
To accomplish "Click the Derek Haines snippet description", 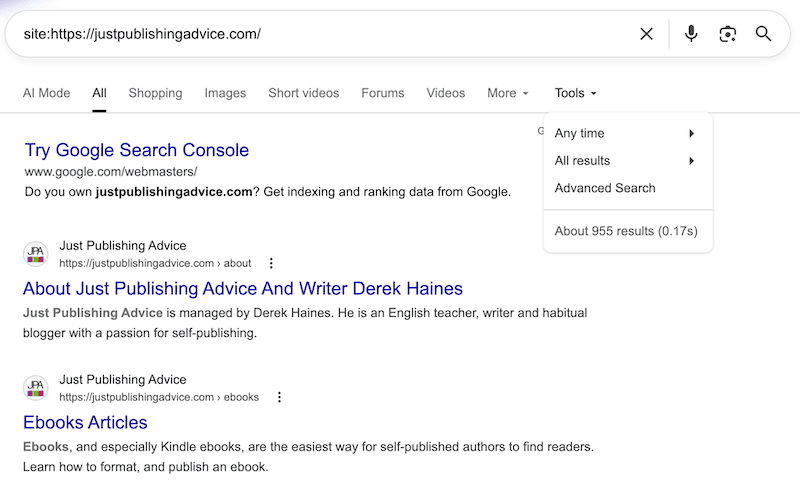I will (305, 323).
